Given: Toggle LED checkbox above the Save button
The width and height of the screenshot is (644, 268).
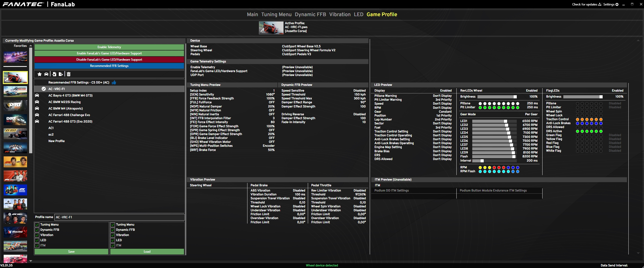Looking at the screenshot, I should (37, 240).
